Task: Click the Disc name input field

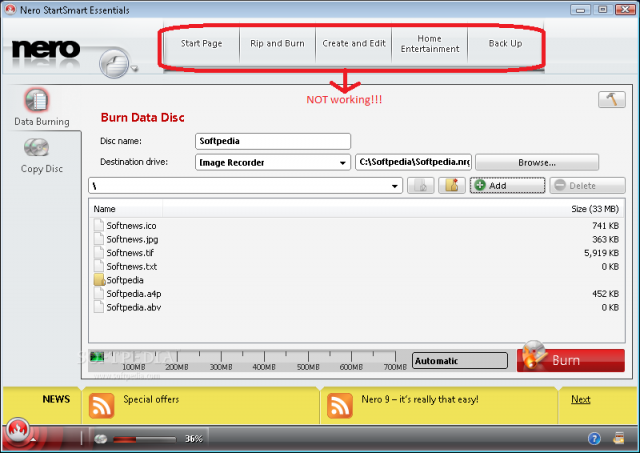Action: point(273,141)
